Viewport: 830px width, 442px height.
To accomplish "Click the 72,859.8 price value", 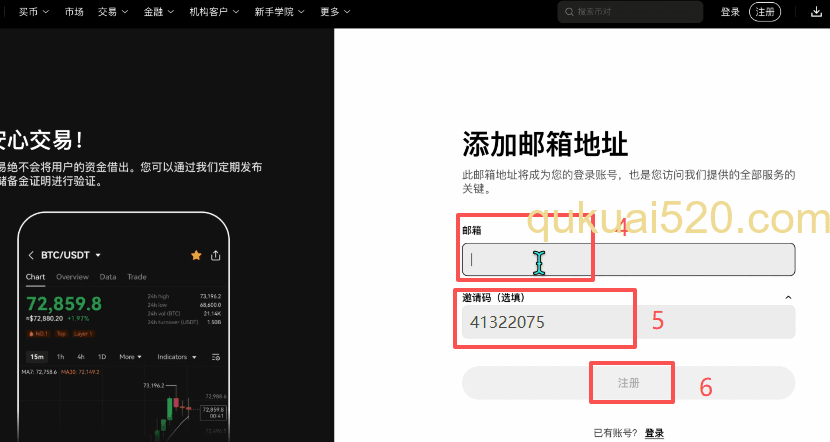I will point(64,304).
